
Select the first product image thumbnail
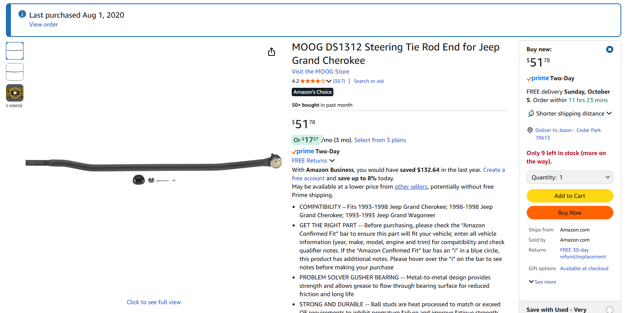click(15, 51)
